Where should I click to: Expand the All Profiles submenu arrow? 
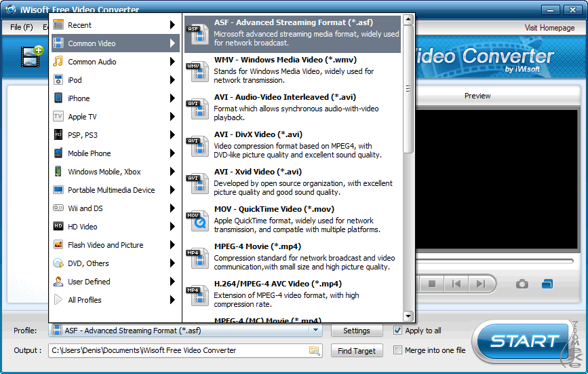172,299
